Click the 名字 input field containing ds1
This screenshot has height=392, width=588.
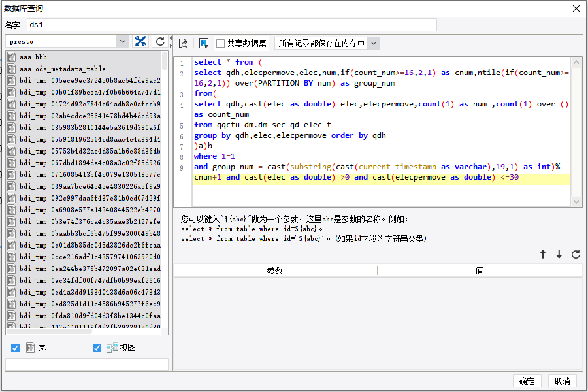pyautogui.click(x=232, y=25)
